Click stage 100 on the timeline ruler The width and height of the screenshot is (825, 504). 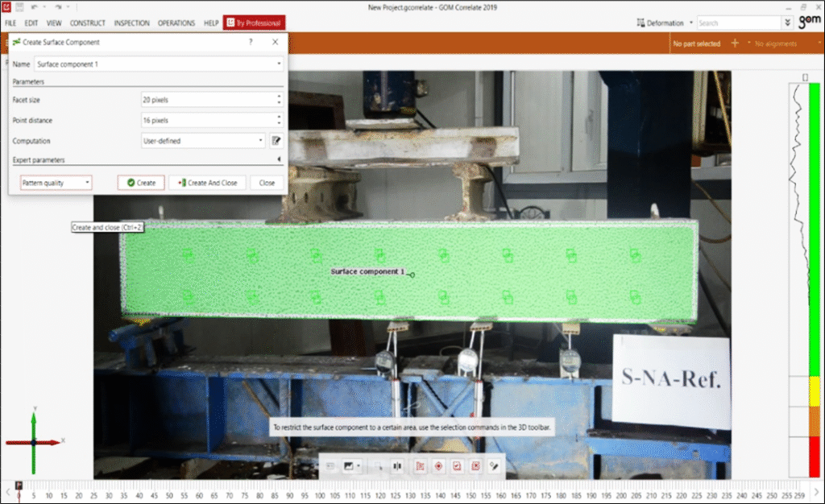click(320, 496)
